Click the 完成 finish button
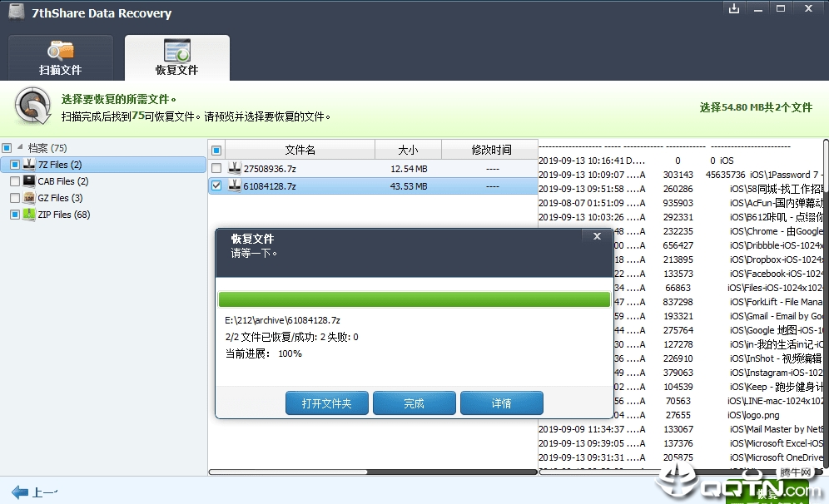This screenshot has height=504, width=829. [x=414, y=403]
